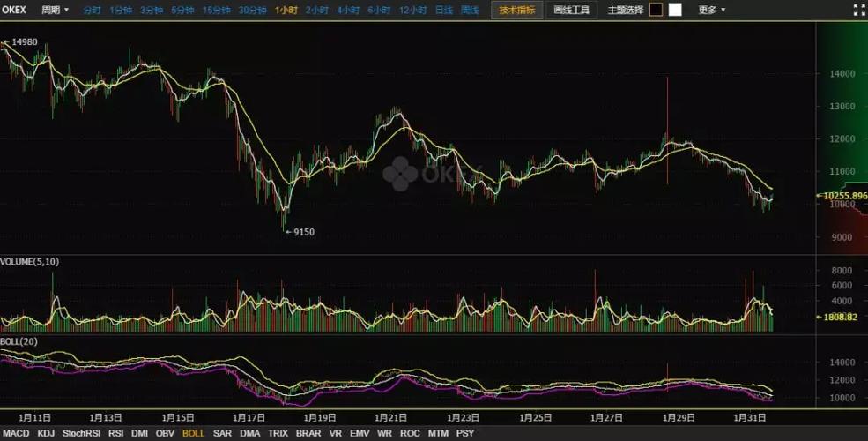Viewport: 868px width, 441px height.
Task: Switch to the 1分钟 timeframe
Action: click(x=122, y=11)
